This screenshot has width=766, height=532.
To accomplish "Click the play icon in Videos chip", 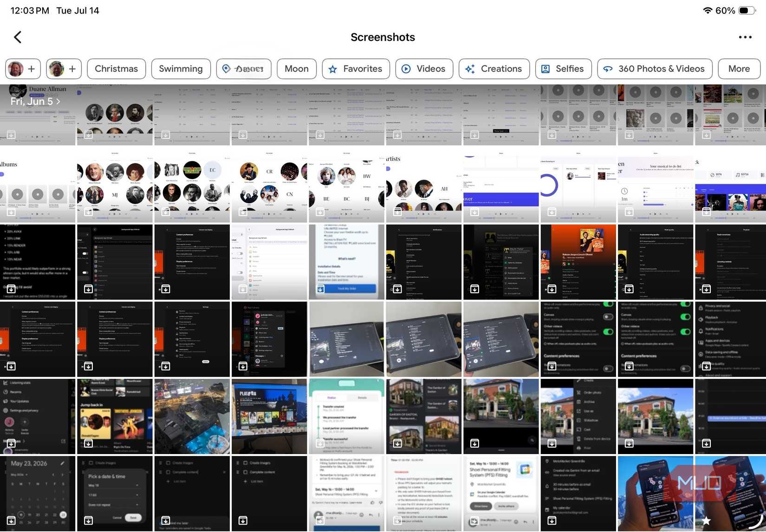I will click(406, 69).
